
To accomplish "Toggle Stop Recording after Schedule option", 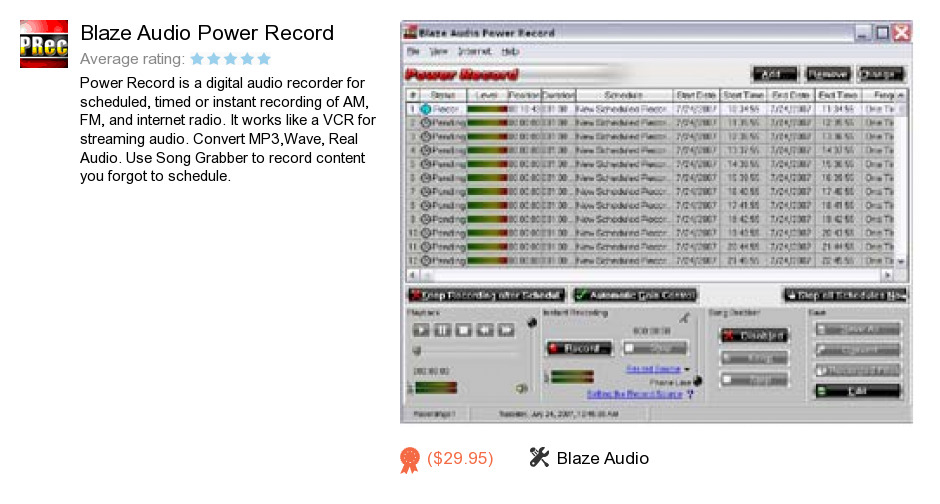I will point(486,295).
